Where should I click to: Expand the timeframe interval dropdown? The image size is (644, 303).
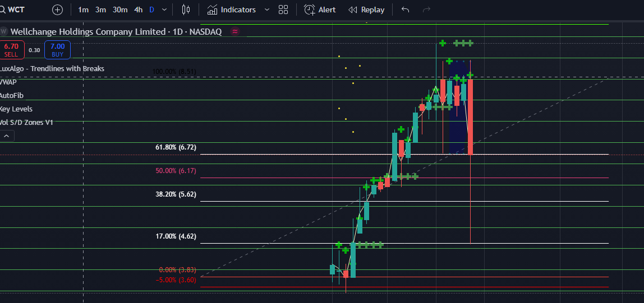(x=165, y=10)
